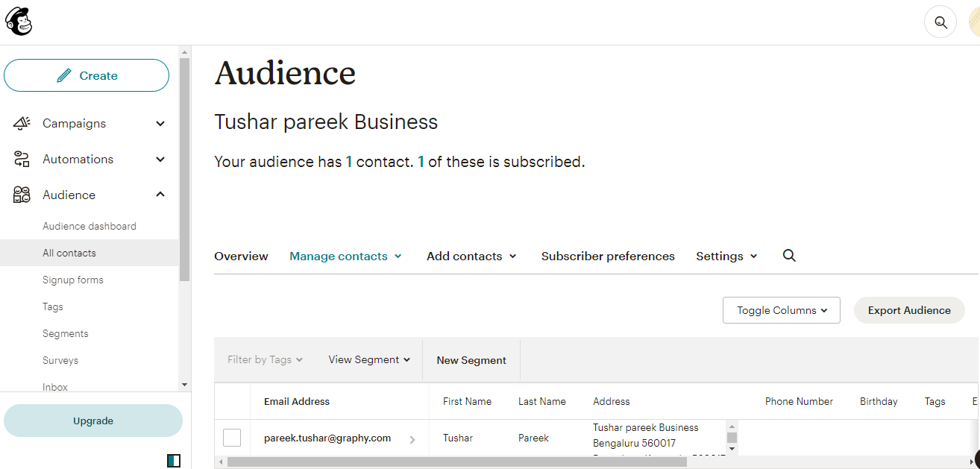Open the Subscriber preferences tab
The width and height of the screenshot is (980, 469).
(608, 256)
